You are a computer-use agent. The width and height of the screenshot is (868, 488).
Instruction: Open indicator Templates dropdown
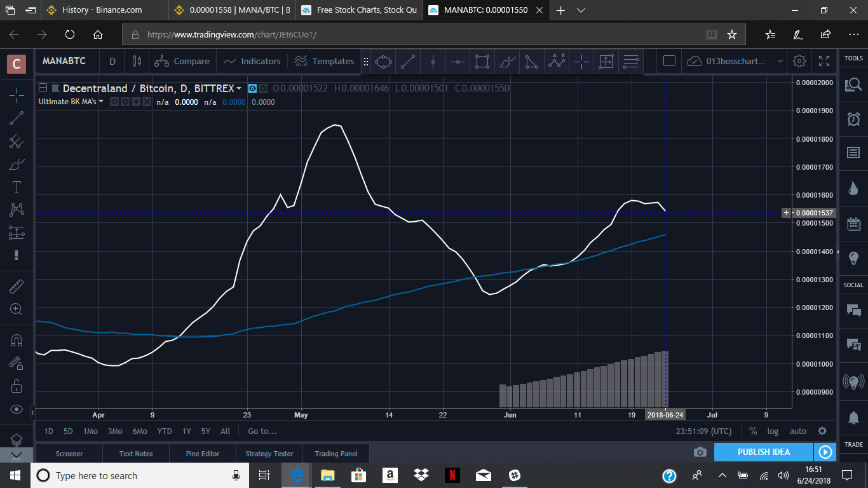click(x=324, y=61)
